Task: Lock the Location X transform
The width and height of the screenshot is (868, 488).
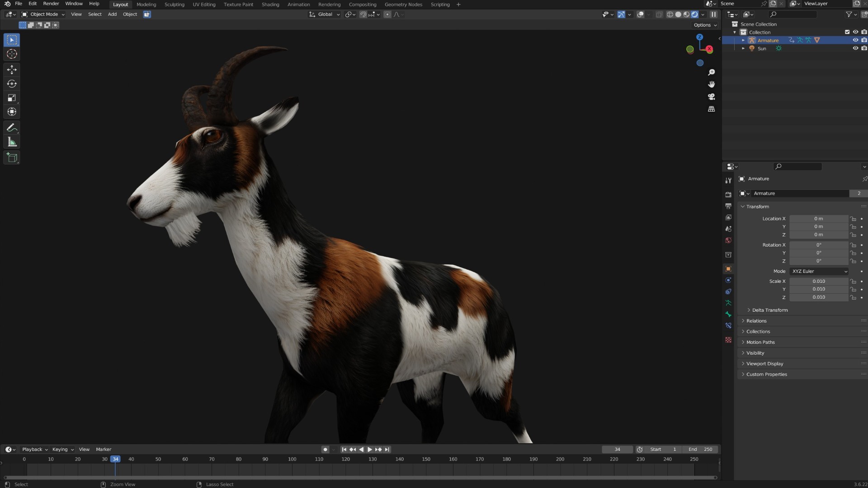Action: pyautogui.click(x=853, y=219)
